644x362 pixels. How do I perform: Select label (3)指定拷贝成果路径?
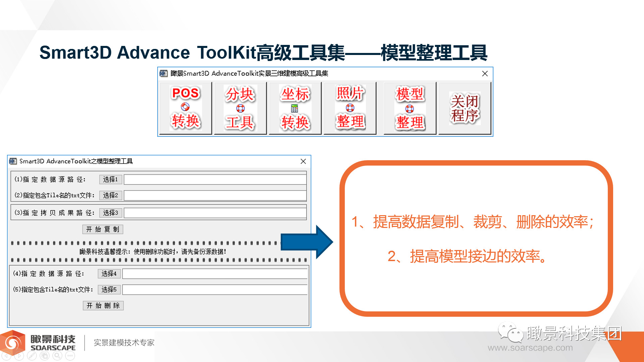pyautogui.click(x=54, y=213)
